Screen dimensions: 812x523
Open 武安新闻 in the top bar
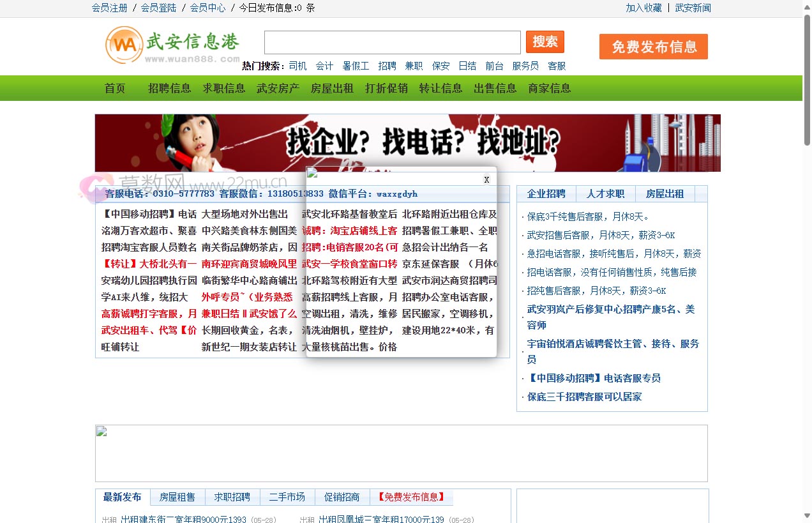coord(693,8)
